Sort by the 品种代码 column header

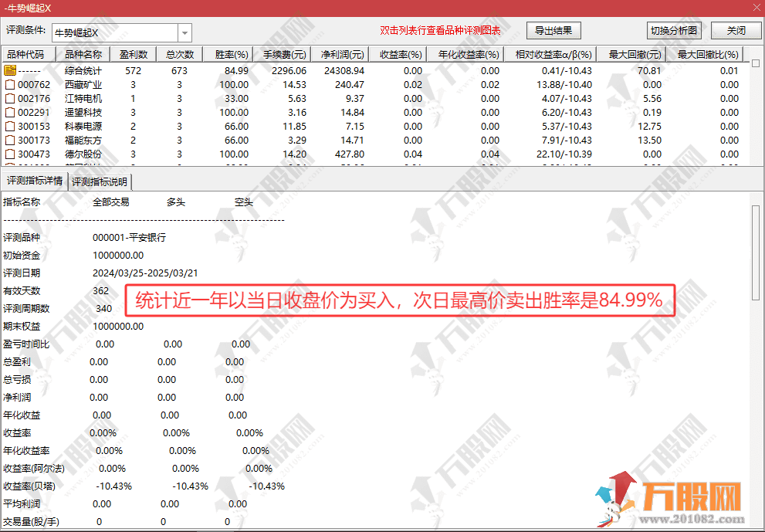[x=29, y=55]
